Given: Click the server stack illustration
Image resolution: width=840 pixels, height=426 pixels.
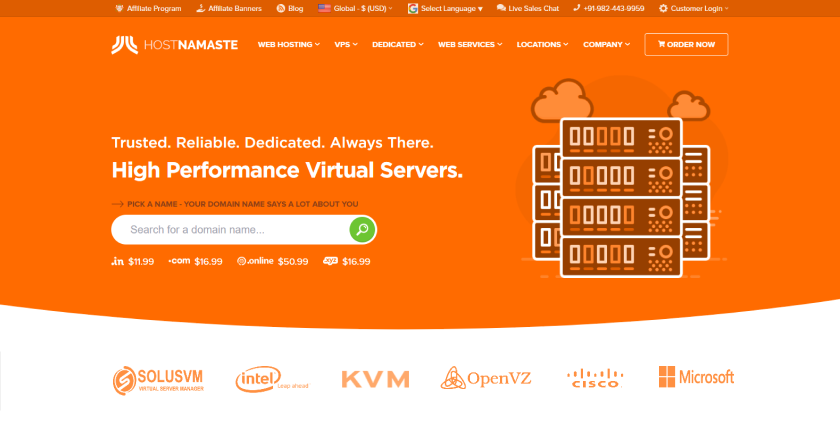Looking at the screenshot, I should click(621, 197).
